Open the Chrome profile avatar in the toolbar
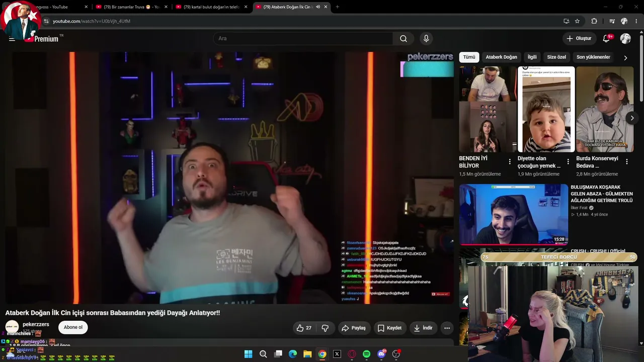 (624, 21)
